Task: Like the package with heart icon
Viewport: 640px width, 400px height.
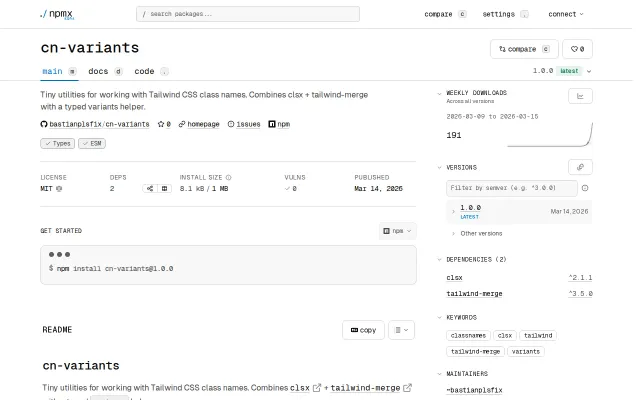Action: [x=577, y=49]
